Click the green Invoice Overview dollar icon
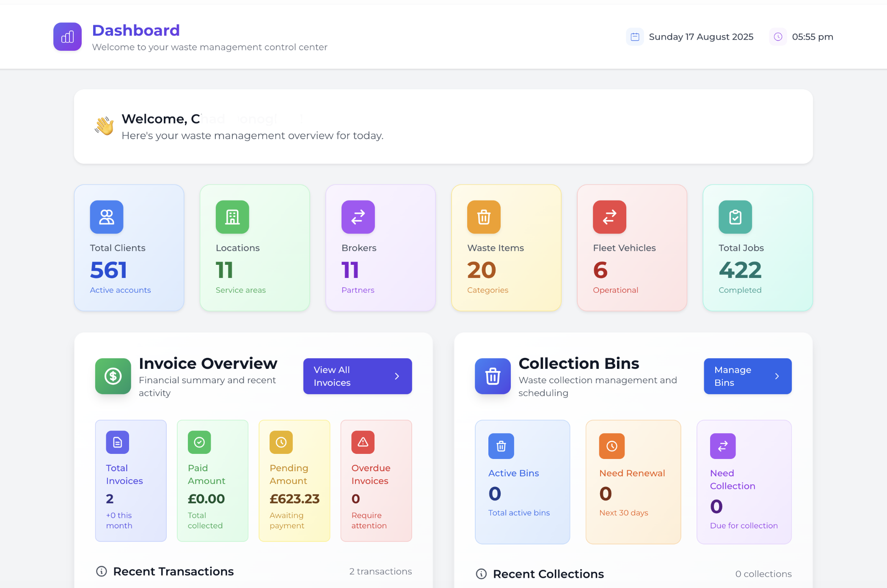887x588 pixels. coord(113,376)
